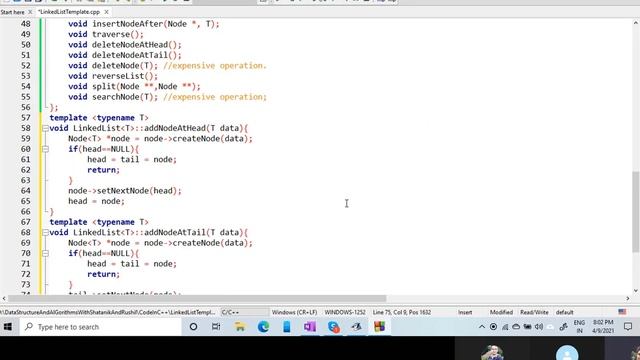This screenshot has height=360, width=640.
Task: Click the scroll-down arrow of the vertical scrollbar
Action: click(x=636, y=291)
